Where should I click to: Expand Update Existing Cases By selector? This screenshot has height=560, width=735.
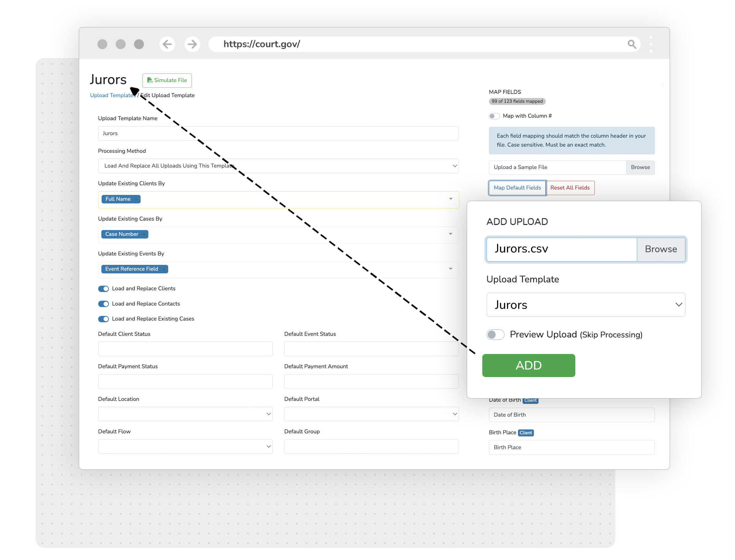click(x=450, y=234)
